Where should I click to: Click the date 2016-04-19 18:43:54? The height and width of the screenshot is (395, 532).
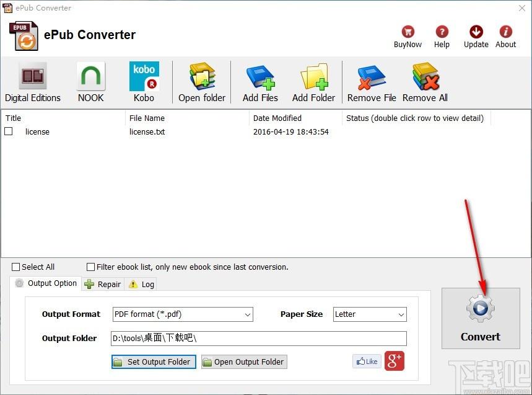290,132
